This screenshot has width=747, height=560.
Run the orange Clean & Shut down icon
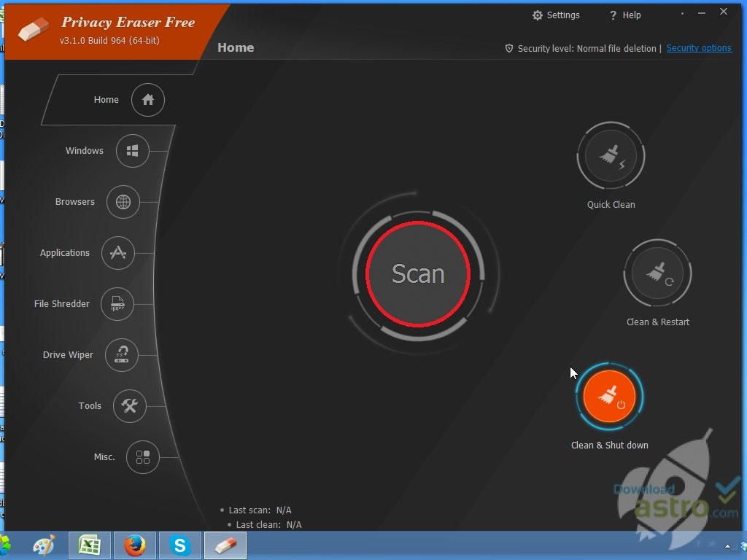point(609,397)
